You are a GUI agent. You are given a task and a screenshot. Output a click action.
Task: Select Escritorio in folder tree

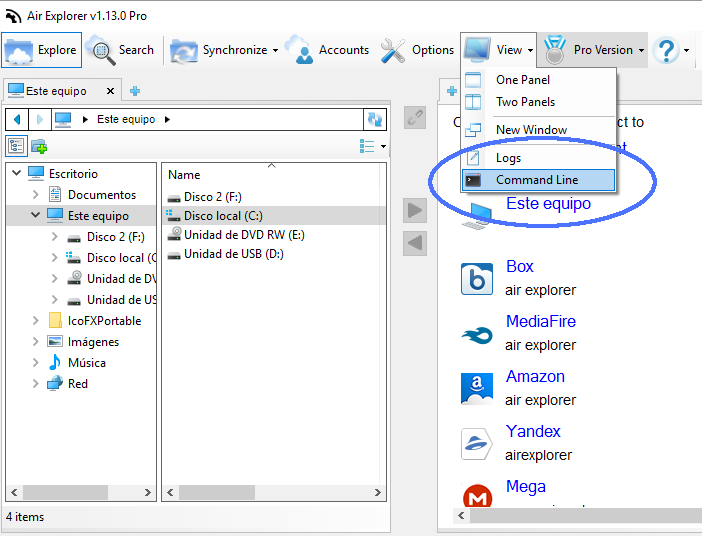pos(73,174)
